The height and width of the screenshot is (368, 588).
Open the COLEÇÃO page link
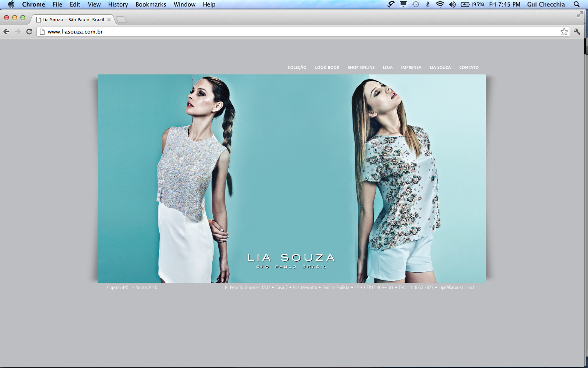[297, 67]
